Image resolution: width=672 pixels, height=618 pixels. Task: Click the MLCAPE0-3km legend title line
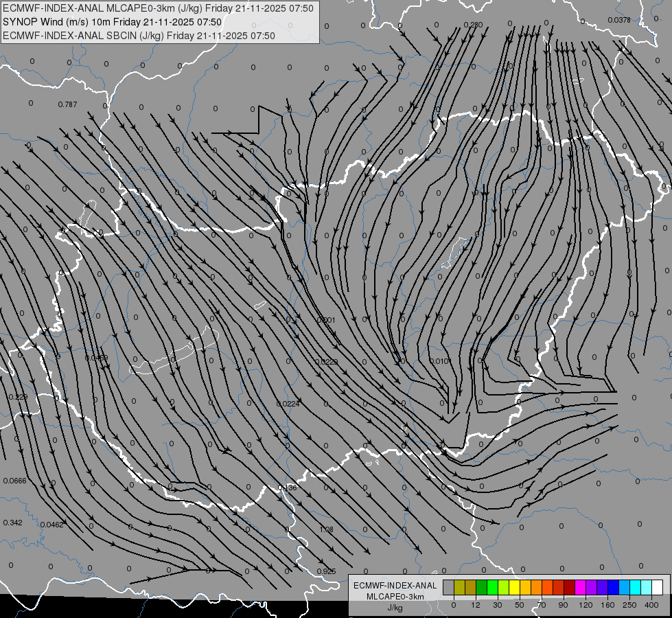tap(395, 597)
